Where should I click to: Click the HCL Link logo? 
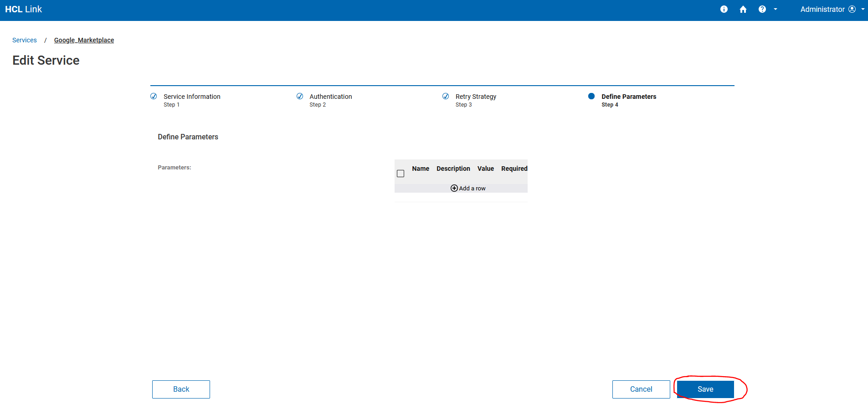pyautogui.click(x=23, y=9)
